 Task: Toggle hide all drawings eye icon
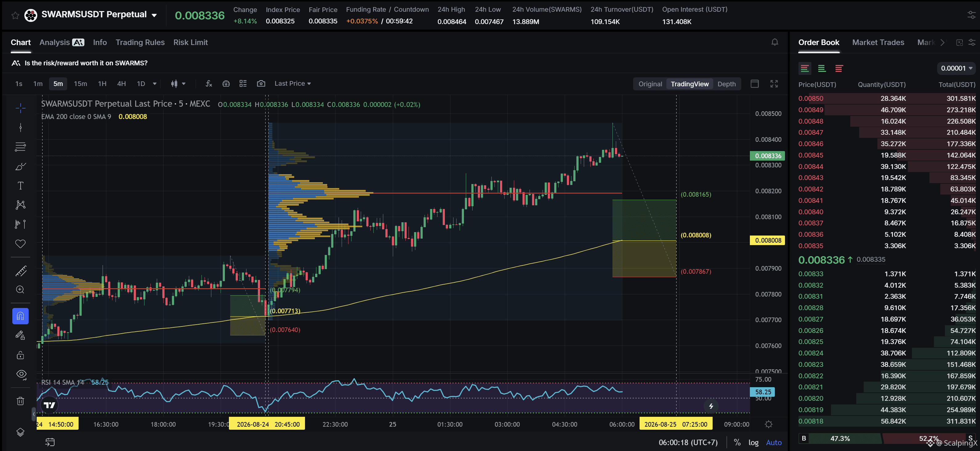21,375
